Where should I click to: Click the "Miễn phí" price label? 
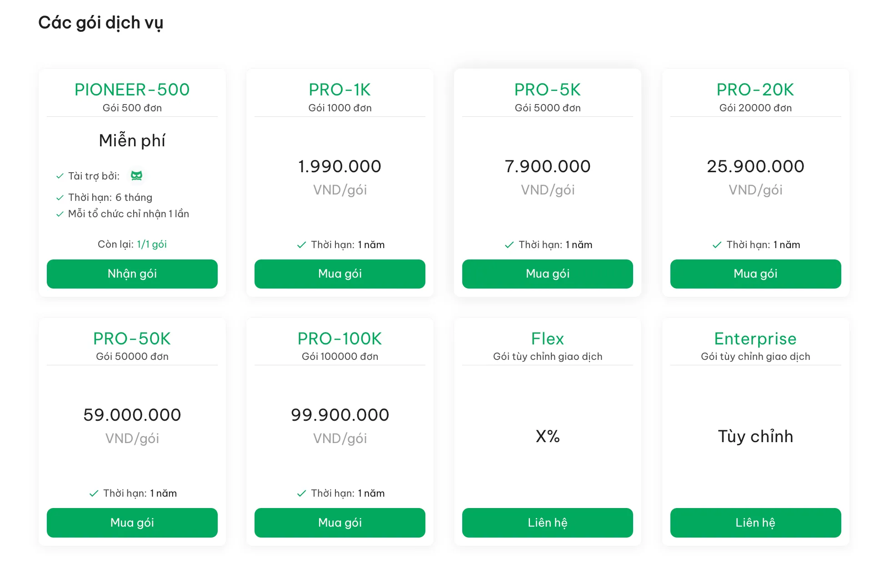[132, 141]
